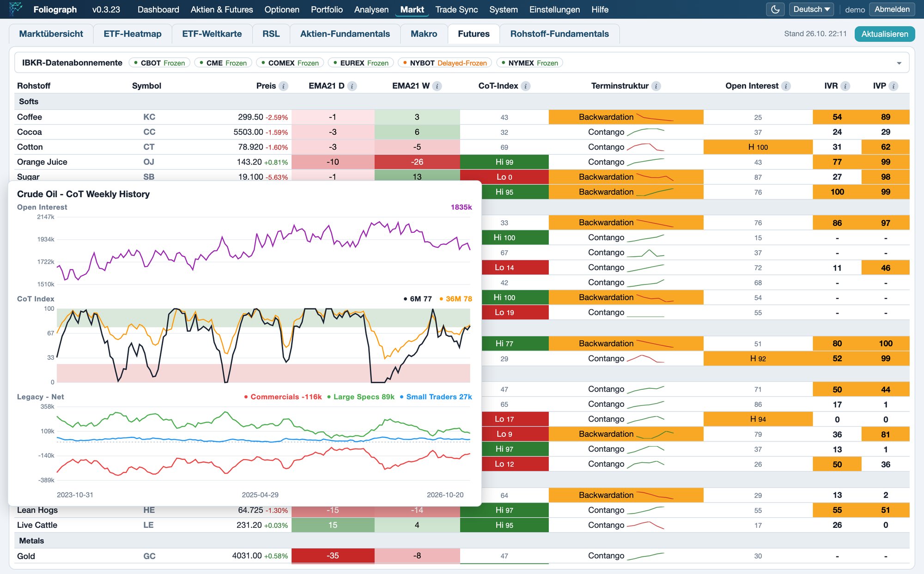Click Cotton Open Interest H 100 cell
924x574 pixels.
[x=758, y=147]
